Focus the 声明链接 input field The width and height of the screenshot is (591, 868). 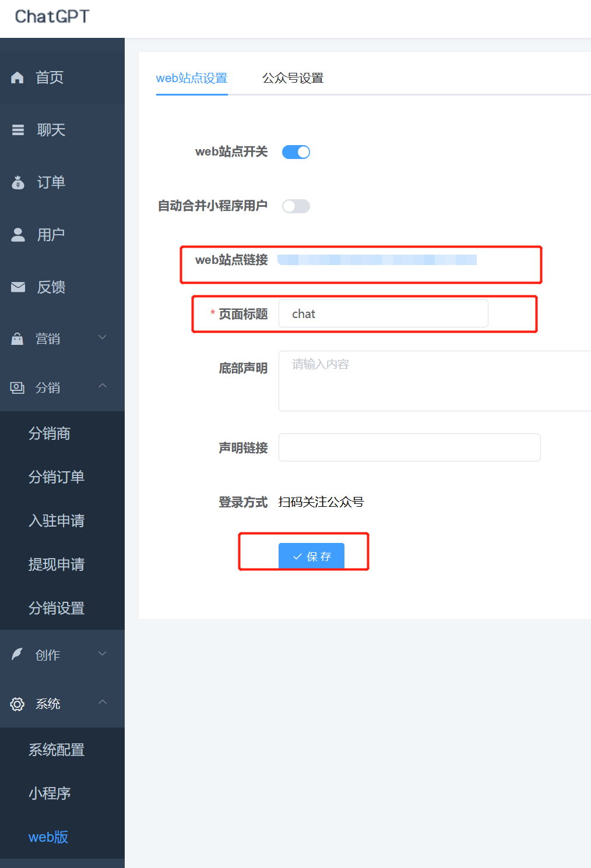[x=410, y=447]
